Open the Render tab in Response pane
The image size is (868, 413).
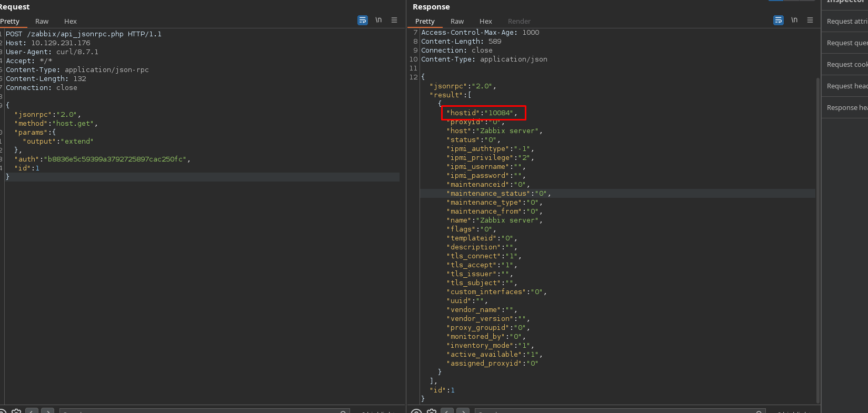click(x=519, y=21)
